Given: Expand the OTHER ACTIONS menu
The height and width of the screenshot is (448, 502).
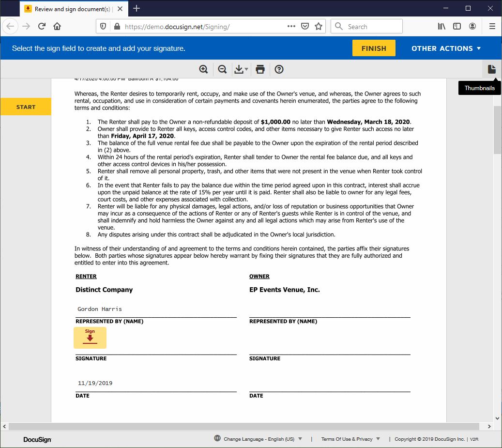Looking at the screenshot, I should pos(446,48).
